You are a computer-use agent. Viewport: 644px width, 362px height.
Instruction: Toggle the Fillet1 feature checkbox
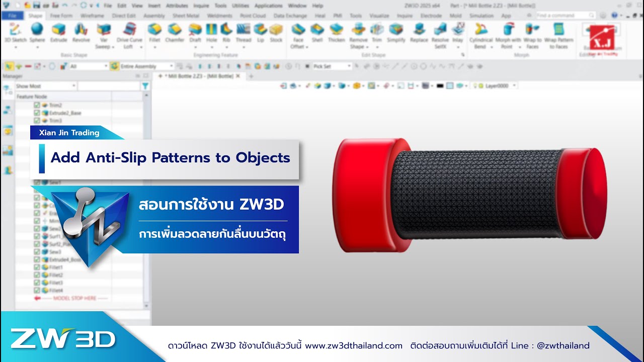point(37,267)
